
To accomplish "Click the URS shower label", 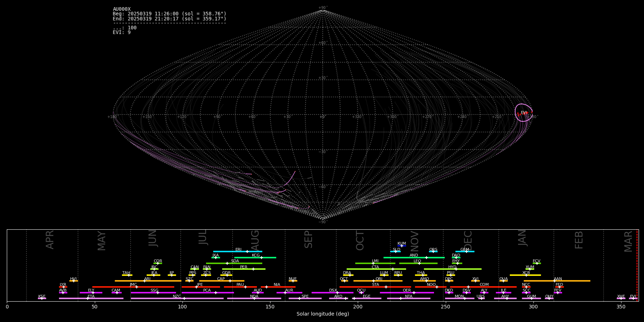I will click(x=480, y=297).
